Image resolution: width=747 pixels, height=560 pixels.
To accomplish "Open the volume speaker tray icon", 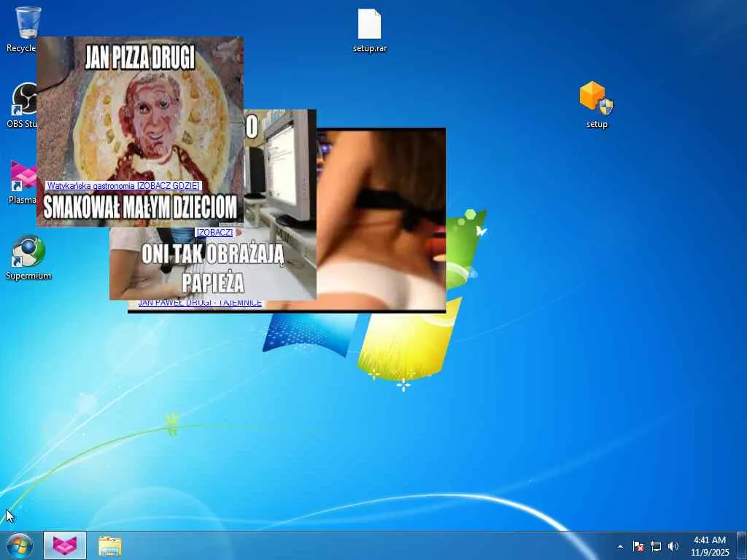I will [673, 546].
